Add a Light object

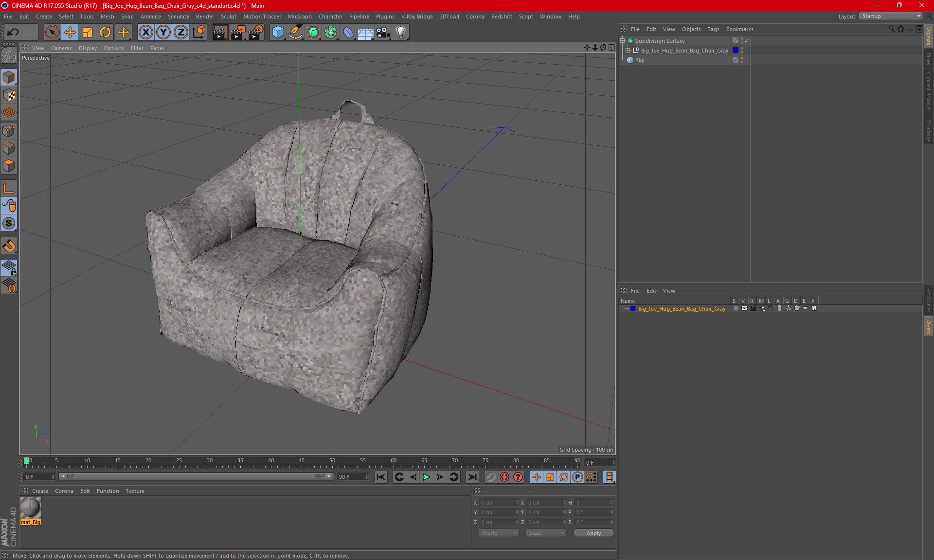point(401,33)
